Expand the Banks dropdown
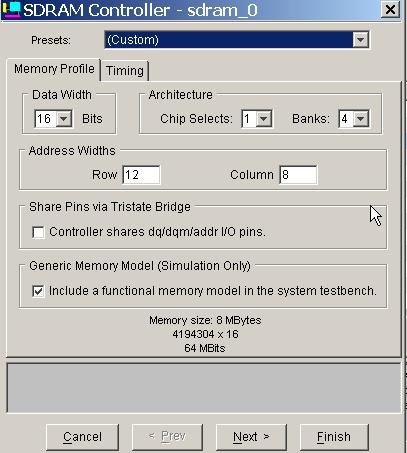Viewport: 407px width, 453px height. click(x=361, y=119)
